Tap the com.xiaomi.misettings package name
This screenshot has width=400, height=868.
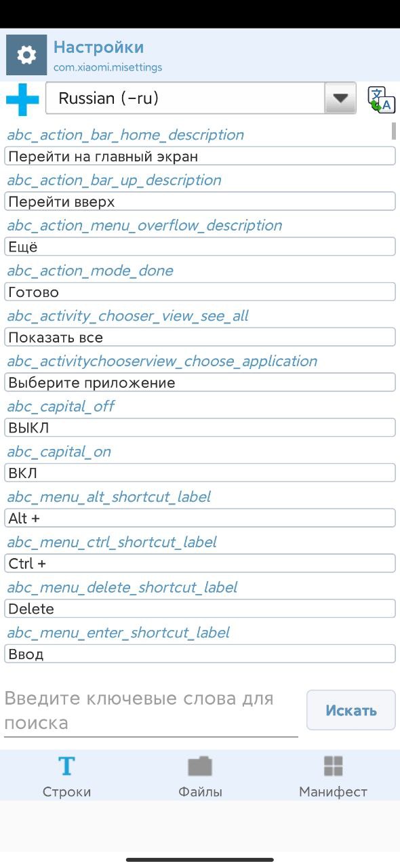point(108,68)
